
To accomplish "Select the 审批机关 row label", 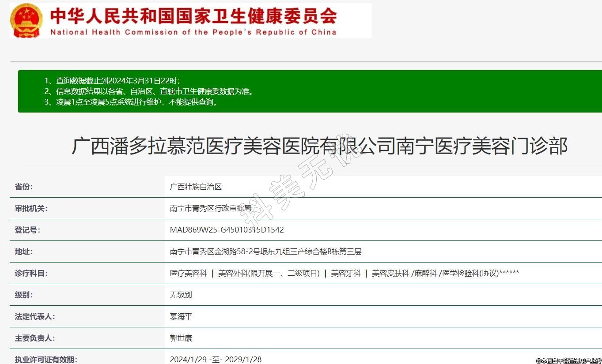I will (31, 208).
